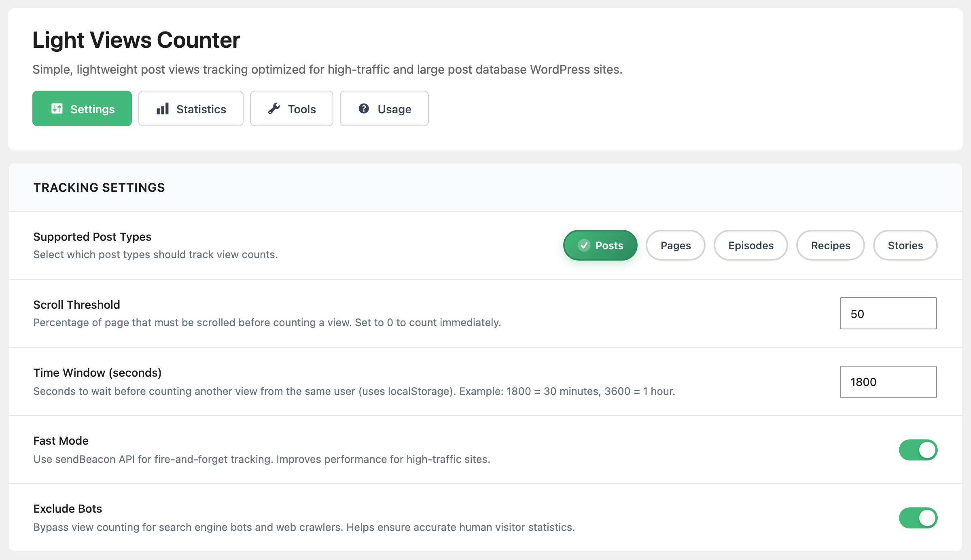This screenshot has width=971, height=560.
Task: Click the plugin tagline about high-traffic sites
Action: click(x=327, y=70)
